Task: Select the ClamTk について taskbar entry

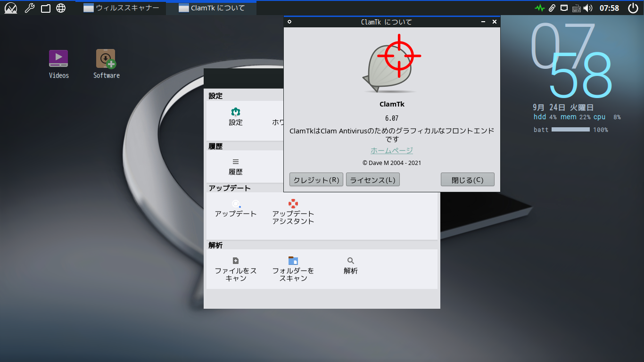Action: 211,8
